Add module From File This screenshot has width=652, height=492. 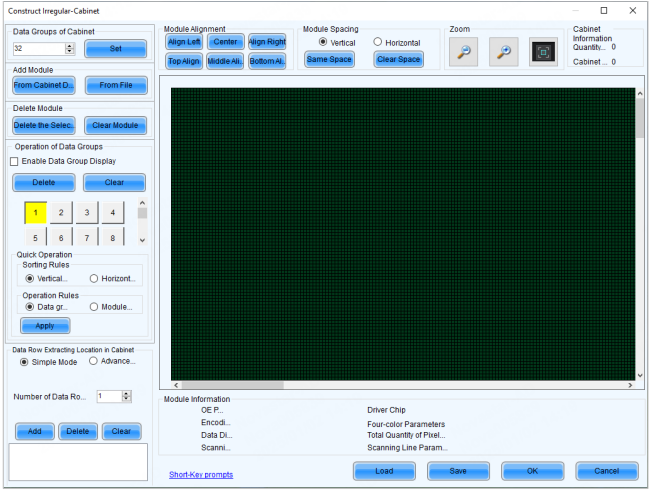[x=116, y=85]
